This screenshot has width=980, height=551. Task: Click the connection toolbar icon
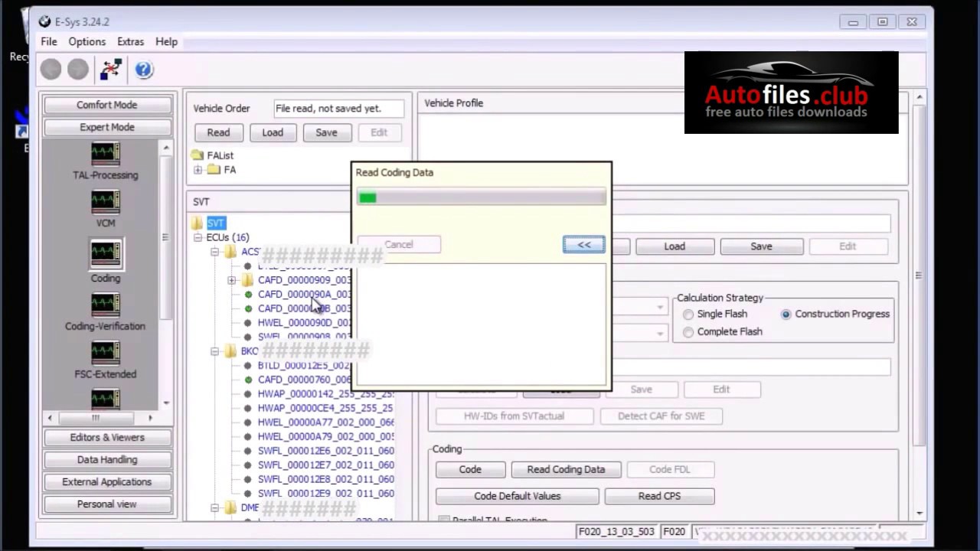click(x=110, y=70)
